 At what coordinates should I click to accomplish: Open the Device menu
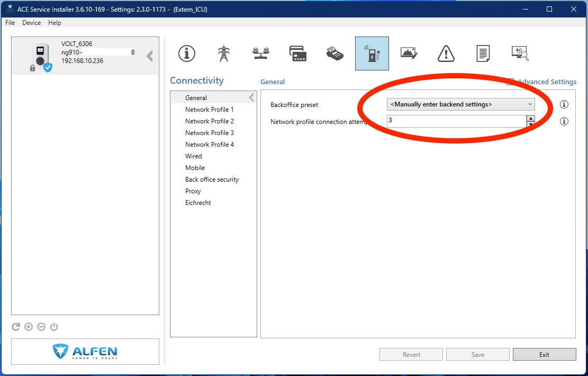[x=31, y=23]
